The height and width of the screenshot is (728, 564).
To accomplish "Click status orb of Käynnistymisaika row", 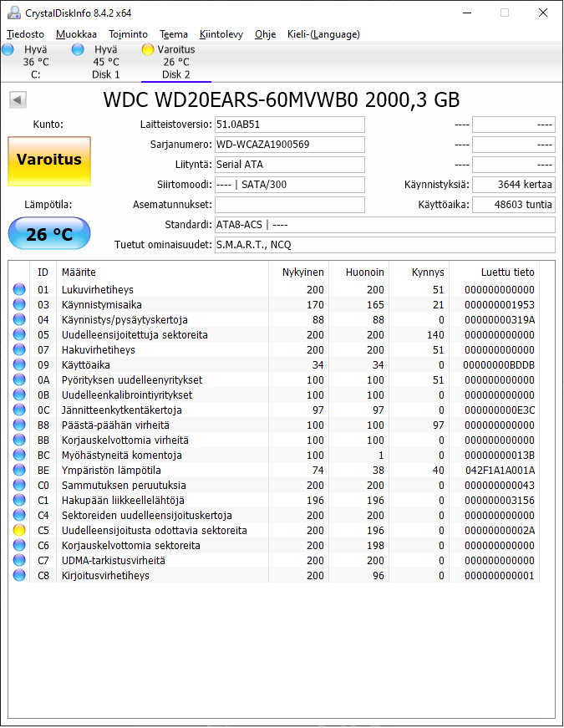I will [x=19, y=304].
